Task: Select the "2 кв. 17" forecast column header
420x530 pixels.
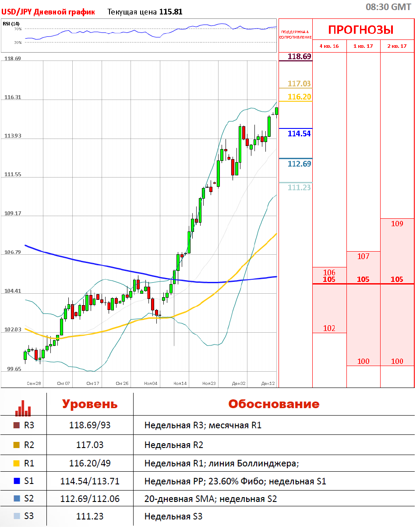Action: (x=397, y=46)
